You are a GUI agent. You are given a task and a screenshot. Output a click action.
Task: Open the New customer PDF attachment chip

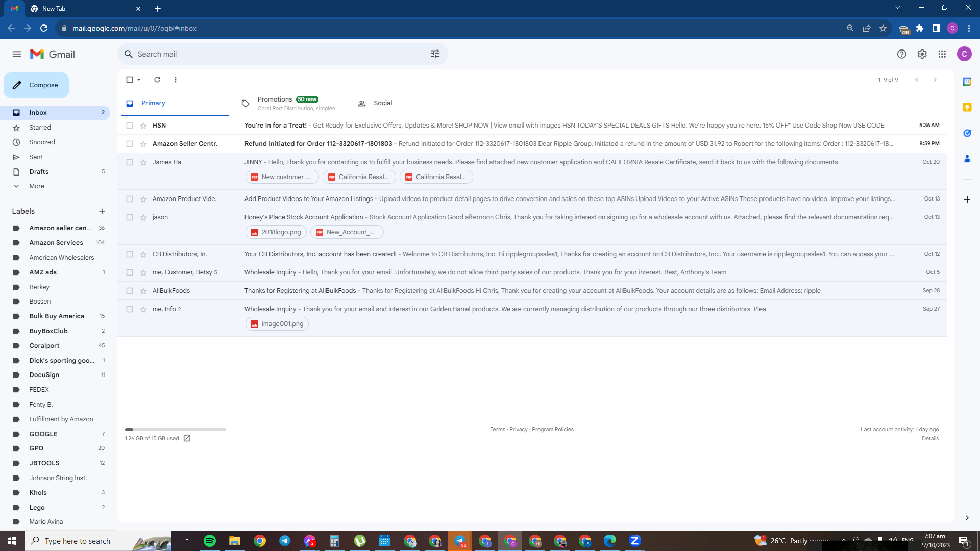point(282,177)
